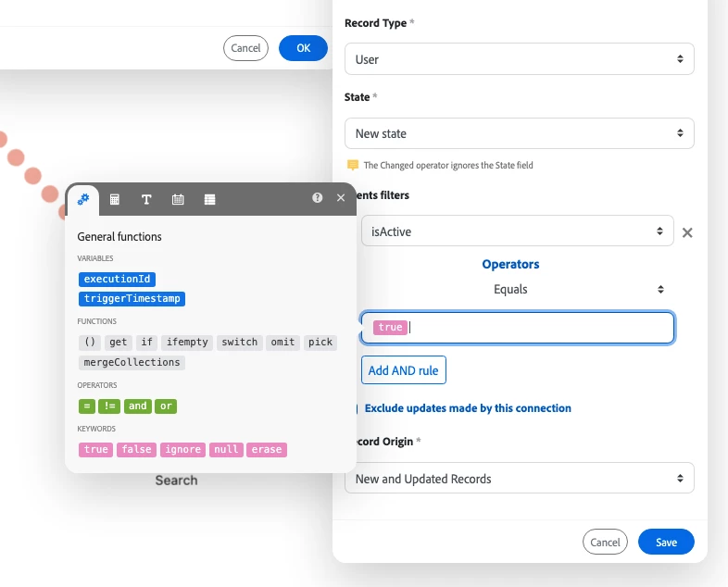Click the filter value field containing true
The image size is (728, 587).
click(517, 328)
